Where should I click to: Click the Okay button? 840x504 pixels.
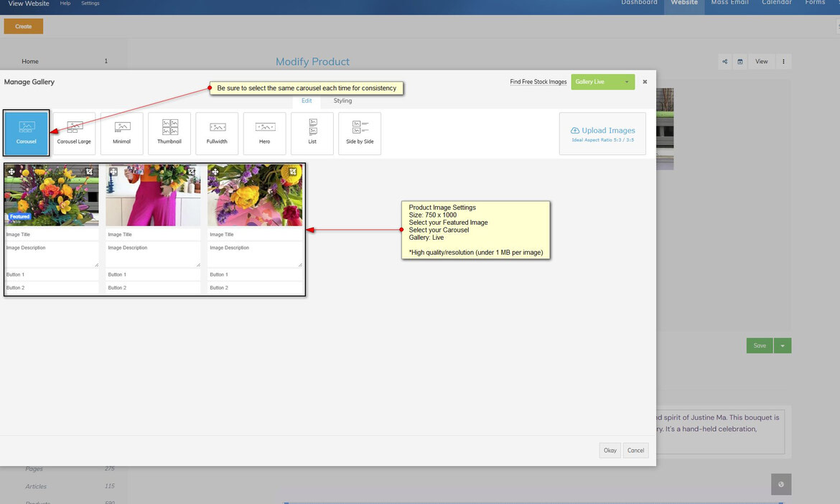(610, 450)
